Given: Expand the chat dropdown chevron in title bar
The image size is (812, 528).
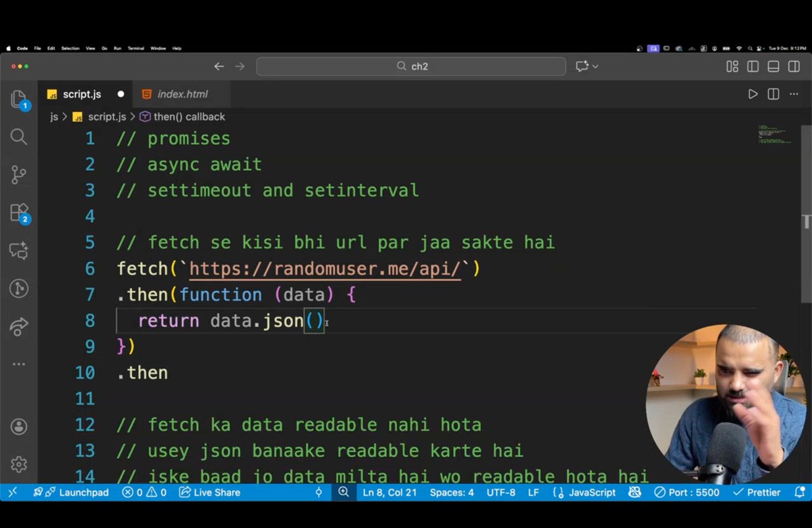Looking at the screenshot, I should tap(595, 66).
